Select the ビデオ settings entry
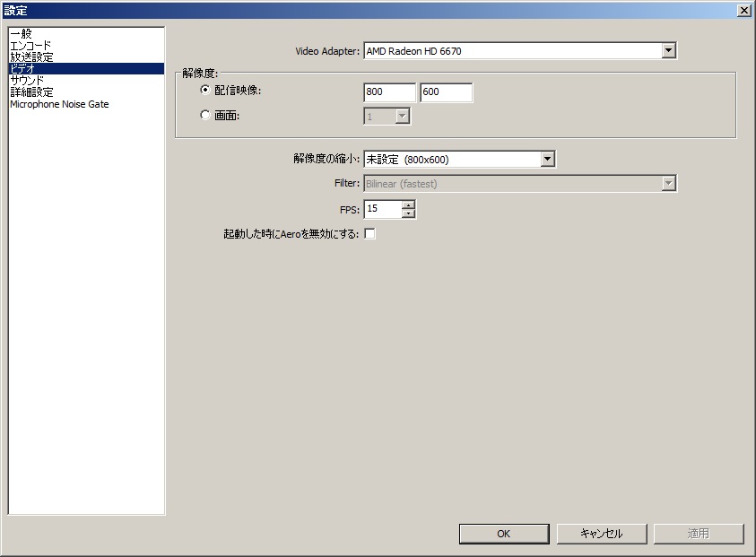756x557 pixels. (87, 68)
